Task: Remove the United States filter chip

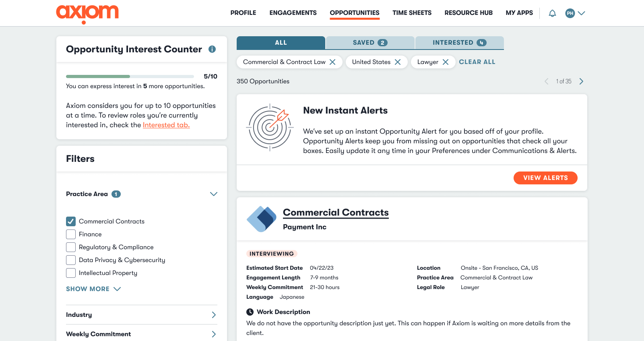Action: point(398,62)
